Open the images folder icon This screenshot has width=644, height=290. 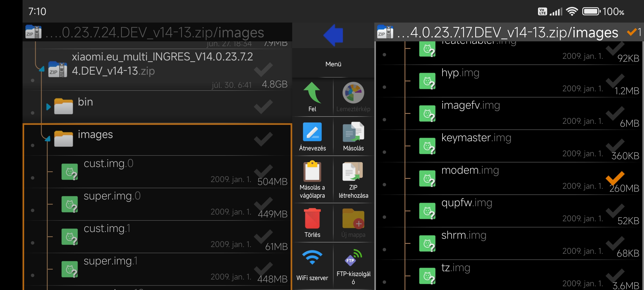click(63, 139)
